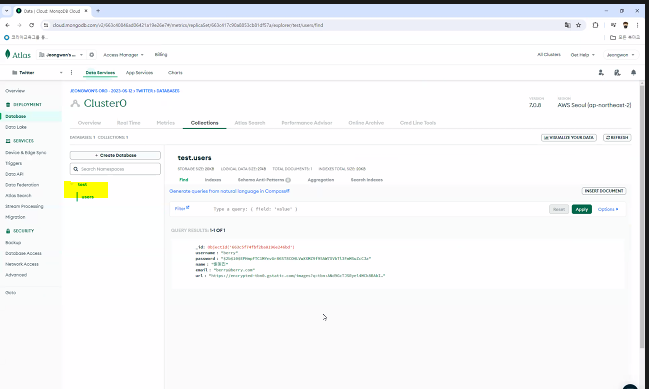Open Cmd Line Tools tab
This screenshot has width=649, height=389.
(418, 123)
